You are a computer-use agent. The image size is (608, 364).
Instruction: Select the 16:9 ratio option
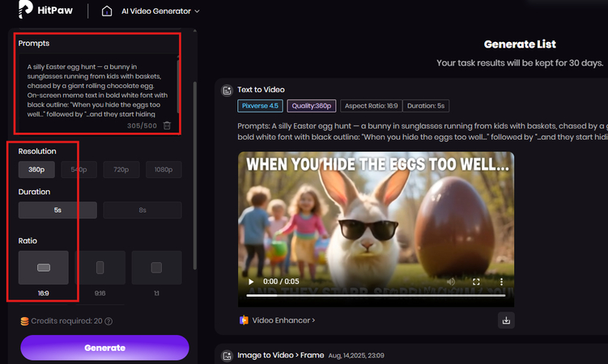(44, 268)
